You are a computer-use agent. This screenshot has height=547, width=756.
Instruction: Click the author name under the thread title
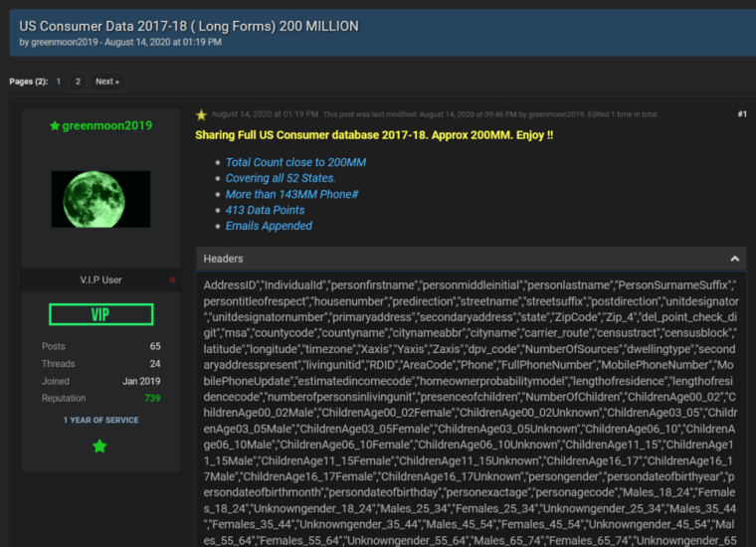click(x=58, y=42)
